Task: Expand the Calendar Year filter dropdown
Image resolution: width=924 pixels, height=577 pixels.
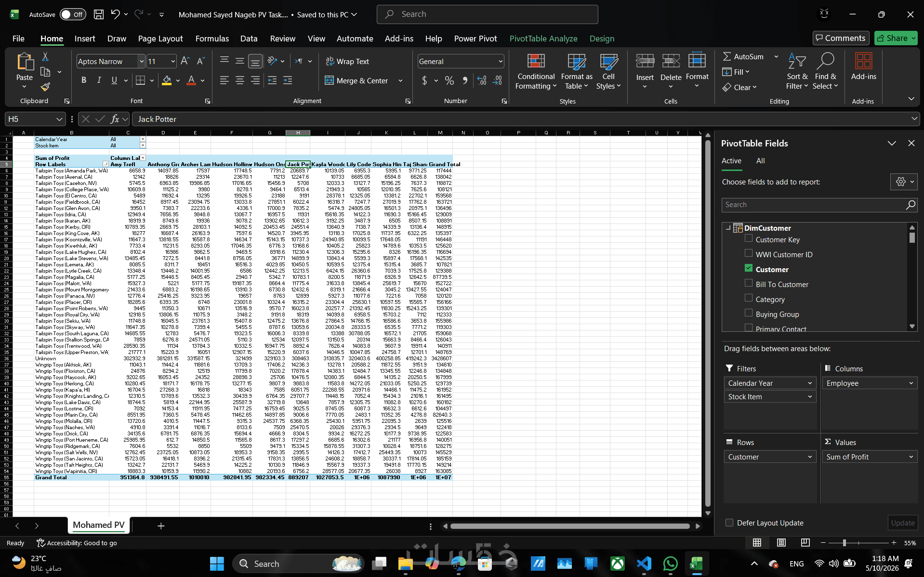Action: [810, 383]
